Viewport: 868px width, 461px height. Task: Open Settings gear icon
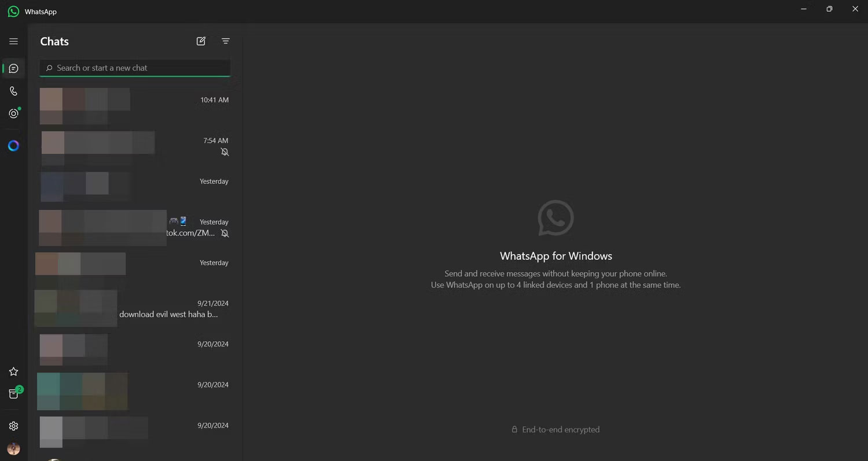pos(13,426)
